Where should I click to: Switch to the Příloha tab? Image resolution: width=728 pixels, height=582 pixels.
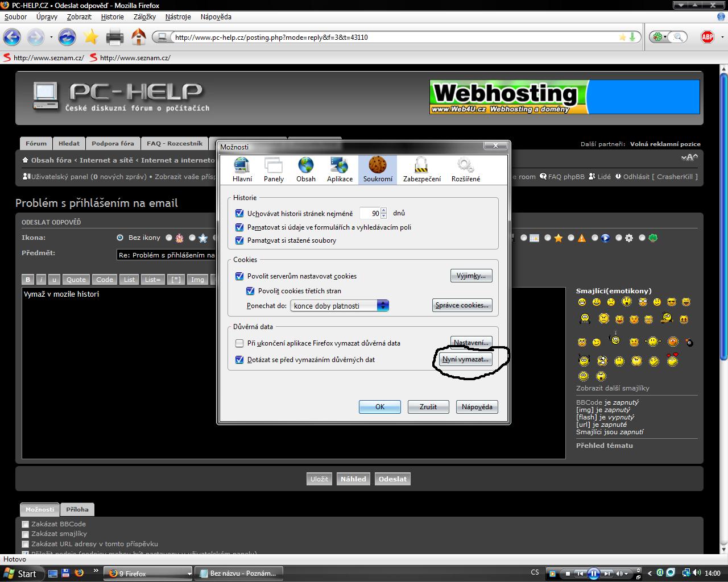coord(77,509)
